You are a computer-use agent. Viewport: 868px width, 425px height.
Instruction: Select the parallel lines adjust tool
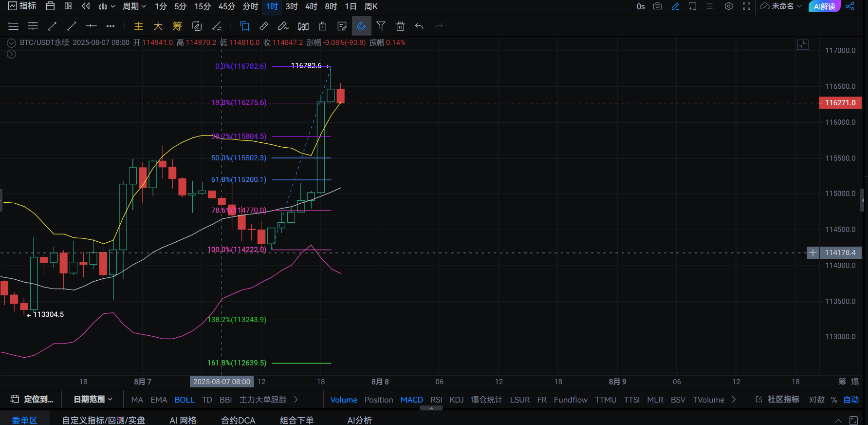pyautogui.click(x=33, y=26)
